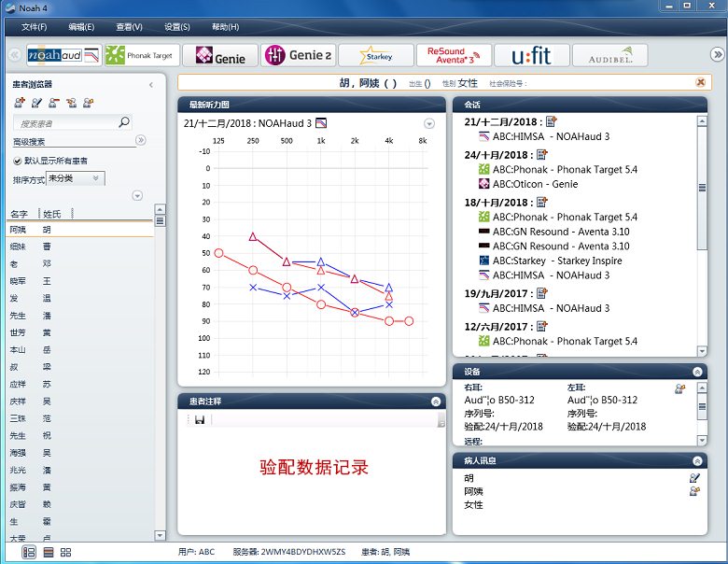Screen dimensions: 728x564
Task: Open the Oticon Genie 2 module
Action: [x=297, y=55]
